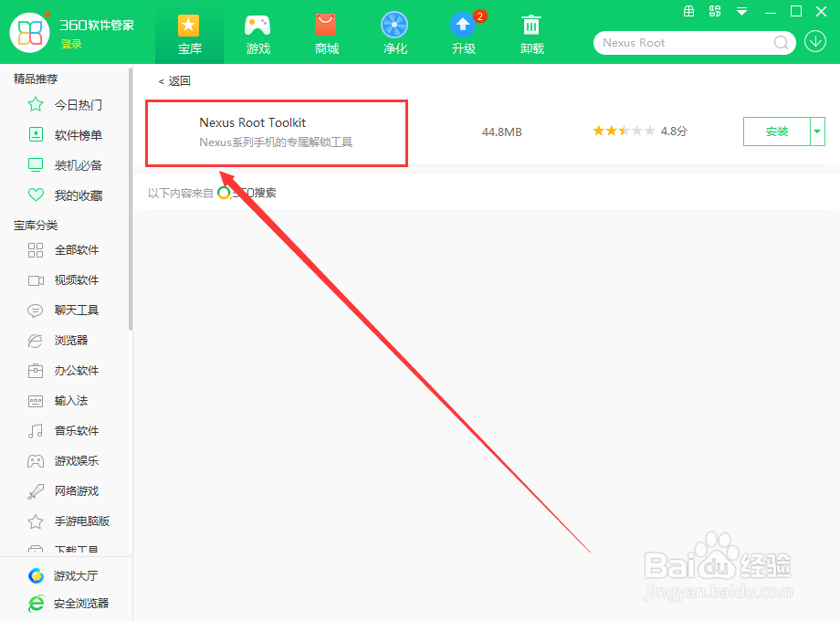Select 游戏娱乐 category
Image resolution: width=840 pixels, height=621 pixels.
(x=77, y=460)
